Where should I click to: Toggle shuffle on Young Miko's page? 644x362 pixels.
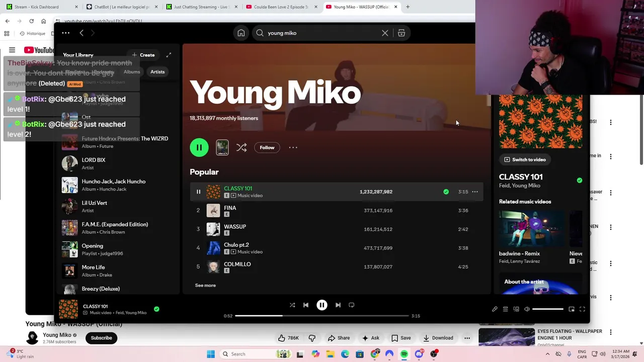click(x=242, y=148)
